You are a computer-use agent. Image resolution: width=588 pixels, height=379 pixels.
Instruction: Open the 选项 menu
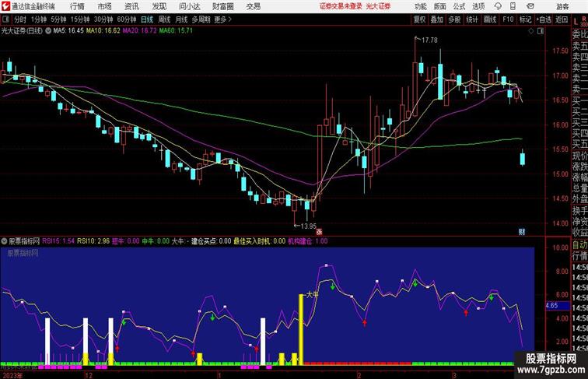coord(478,6)
